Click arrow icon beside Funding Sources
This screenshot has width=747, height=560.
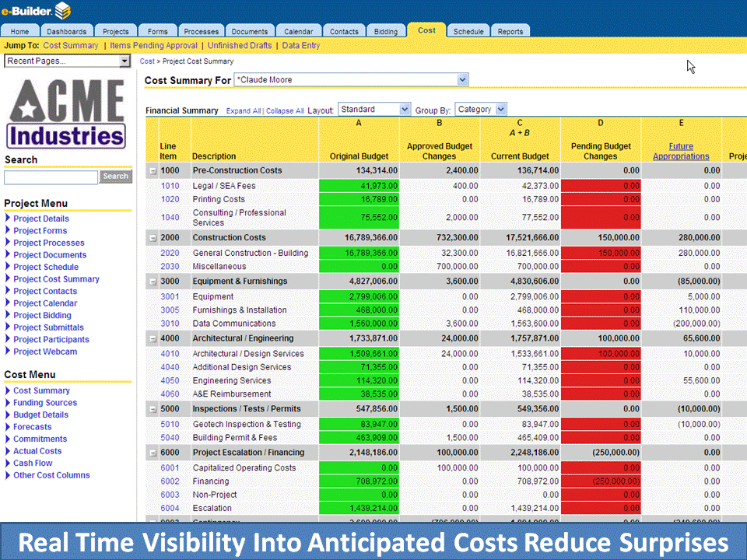pyautogui.click(x=8, y=403)
